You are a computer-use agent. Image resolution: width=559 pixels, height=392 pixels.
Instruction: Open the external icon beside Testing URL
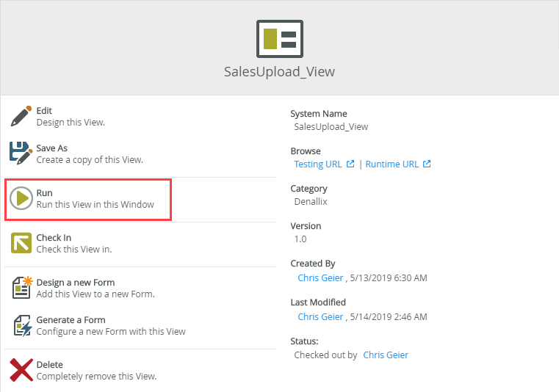(x=350, y=164)
